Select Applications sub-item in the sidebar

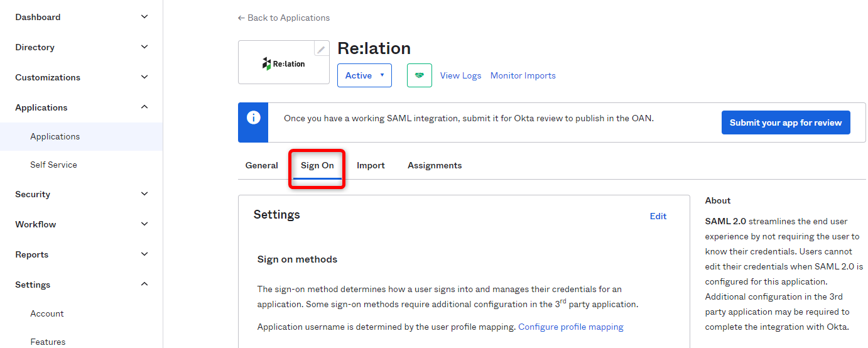(82, 136)
